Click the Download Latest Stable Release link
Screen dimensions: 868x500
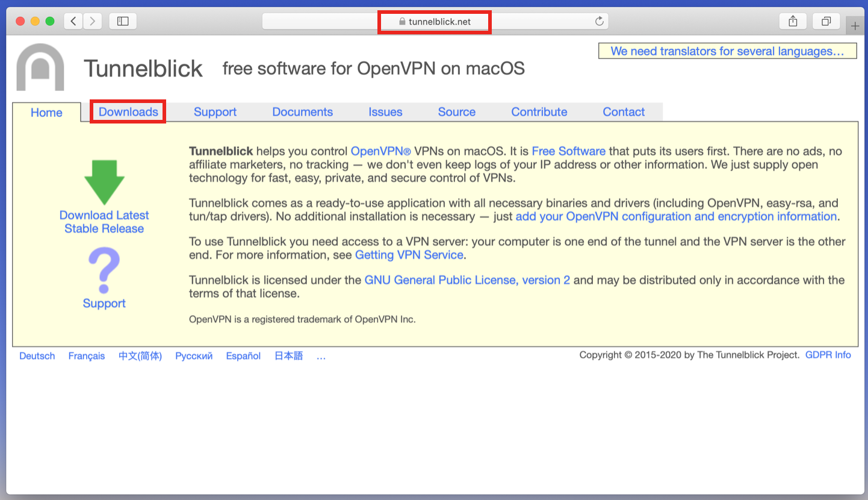click(104, 222)
